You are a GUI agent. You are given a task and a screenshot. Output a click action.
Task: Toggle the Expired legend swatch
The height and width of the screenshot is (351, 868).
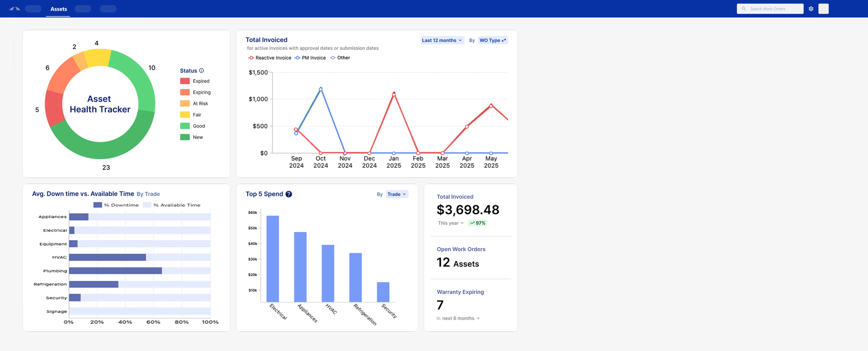point(185,81)
